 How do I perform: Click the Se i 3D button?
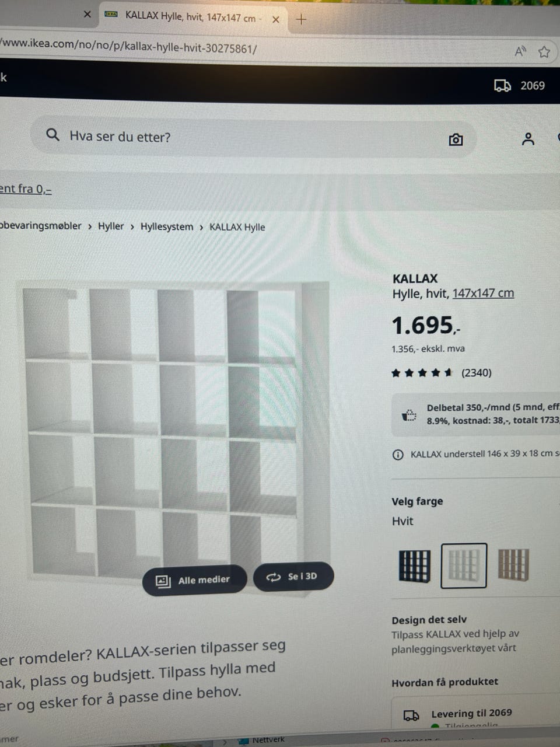(293, 577)
